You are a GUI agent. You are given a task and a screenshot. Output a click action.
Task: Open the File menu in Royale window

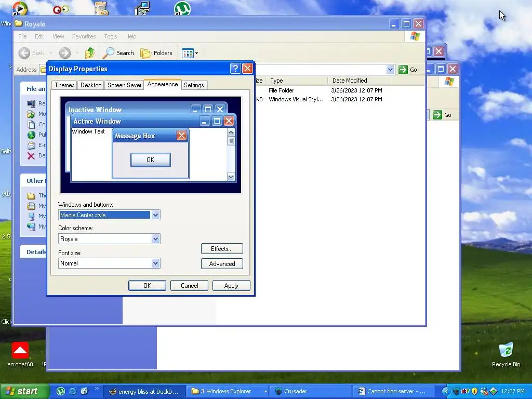[x=22, y=36]
